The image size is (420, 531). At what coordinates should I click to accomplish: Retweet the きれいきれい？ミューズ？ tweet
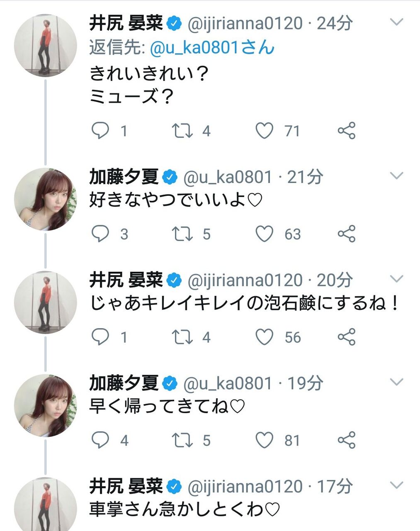(182, 131)
